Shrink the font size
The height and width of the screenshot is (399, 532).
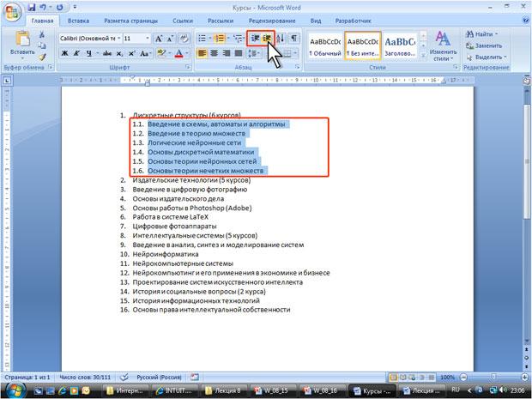pyautogui.click(x=170, y=39)
